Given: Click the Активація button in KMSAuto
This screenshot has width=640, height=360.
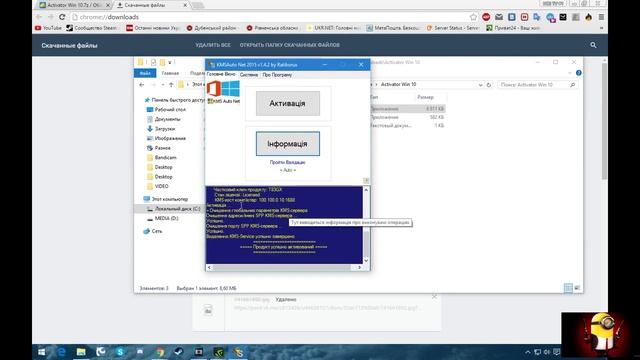Looking at the screenshot, I should click(288, 103).
